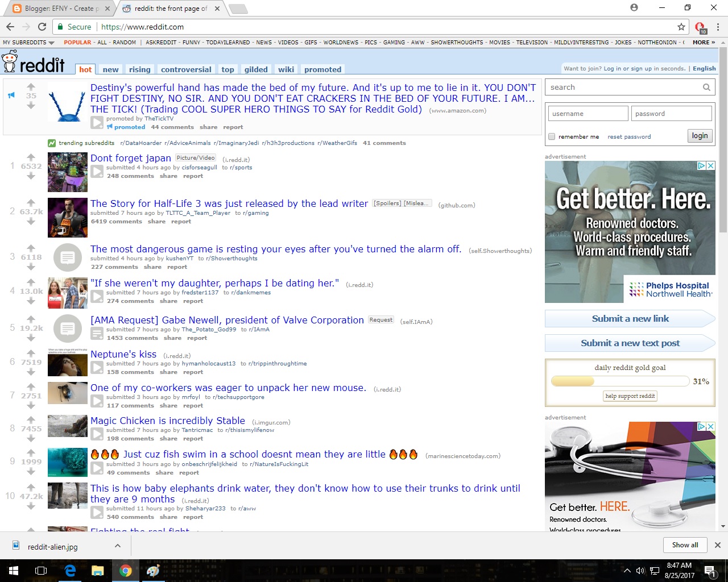Expand the downloads bar menu for reddit-alien.jpg

pyautogui.click(x=117, y=546)
